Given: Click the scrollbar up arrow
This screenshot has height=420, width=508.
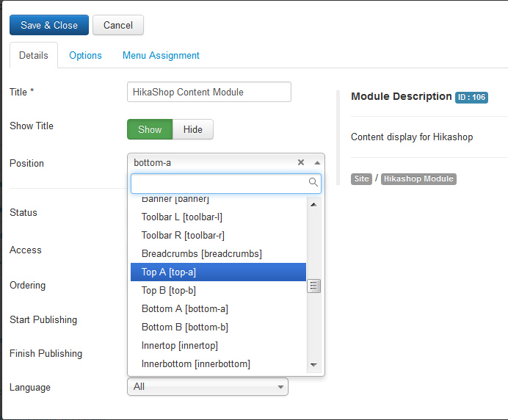Looking at the screenshot, I should tap(313, 204).
